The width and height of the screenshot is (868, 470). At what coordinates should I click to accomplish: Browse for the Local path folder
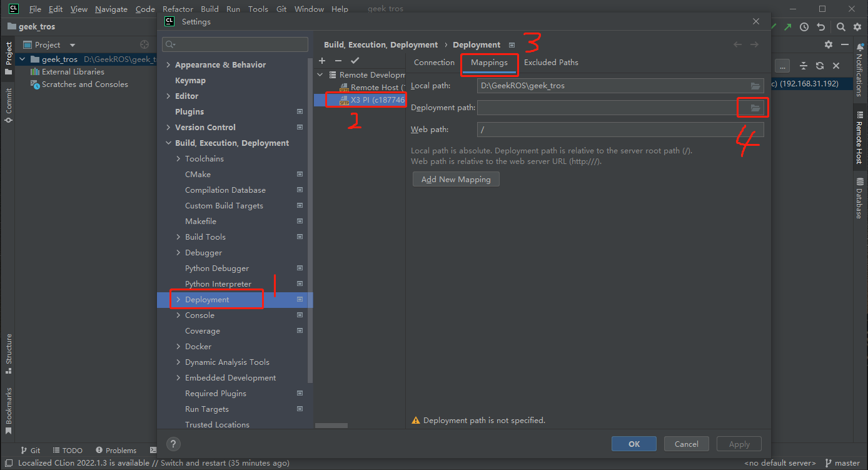click(755, 86)
